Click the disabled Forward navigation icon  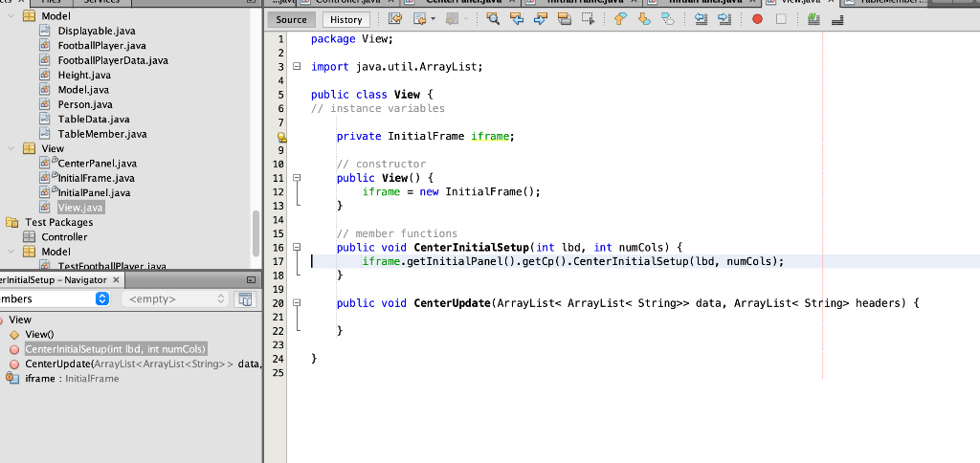click(x=452, y=19)
